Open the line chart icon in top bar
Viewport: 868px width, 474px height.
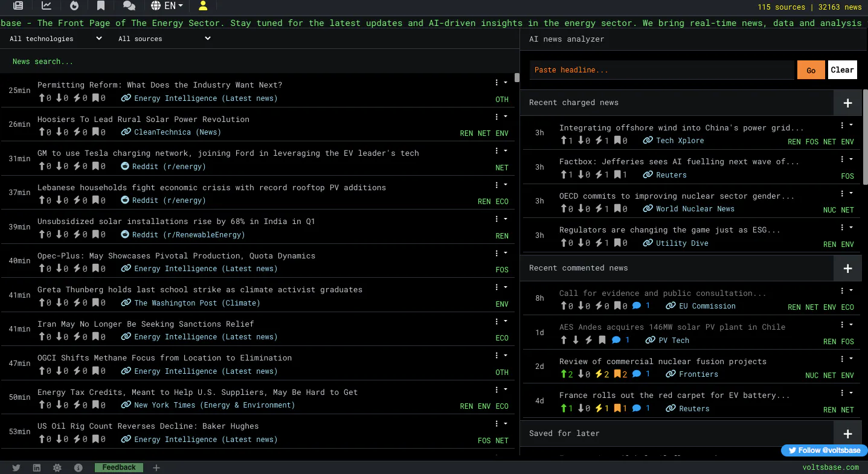coord(47,6)
